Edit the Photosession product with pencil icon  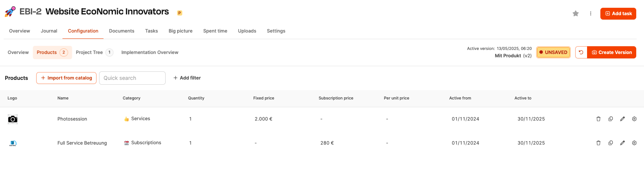click(x=623, y=119)
